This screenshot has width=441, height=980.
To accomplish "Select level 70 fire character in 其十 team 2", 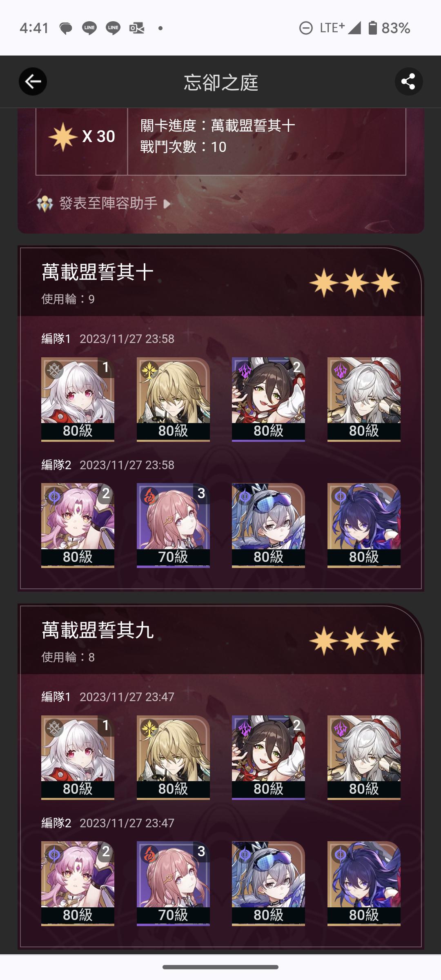I will point(173,526).
